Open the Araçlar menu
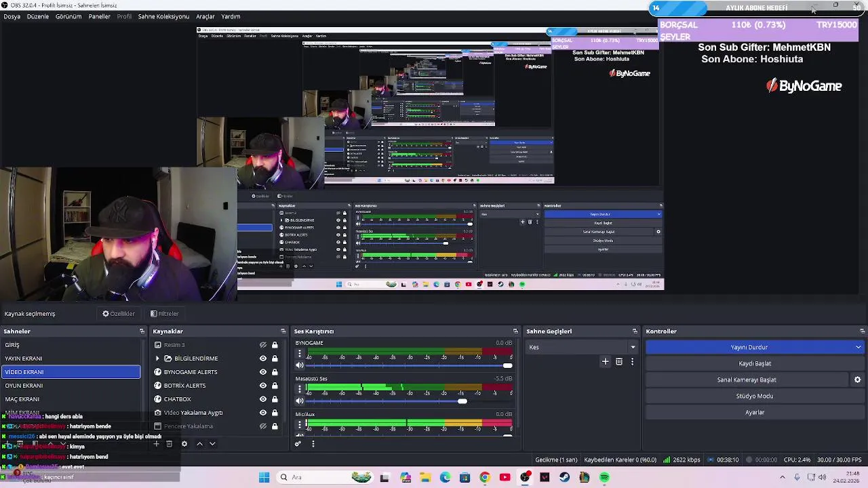 tap(205, 16)
